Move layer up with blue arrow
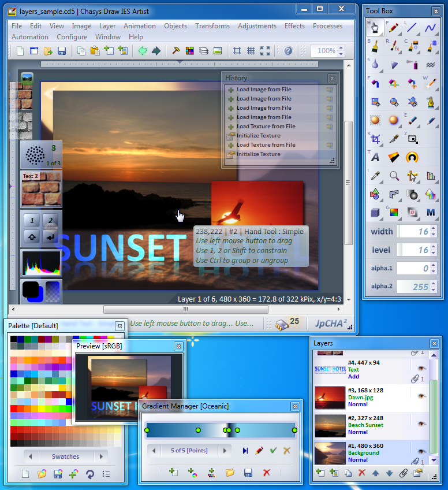This screenshot has width=448, height=490. point(376,473)
